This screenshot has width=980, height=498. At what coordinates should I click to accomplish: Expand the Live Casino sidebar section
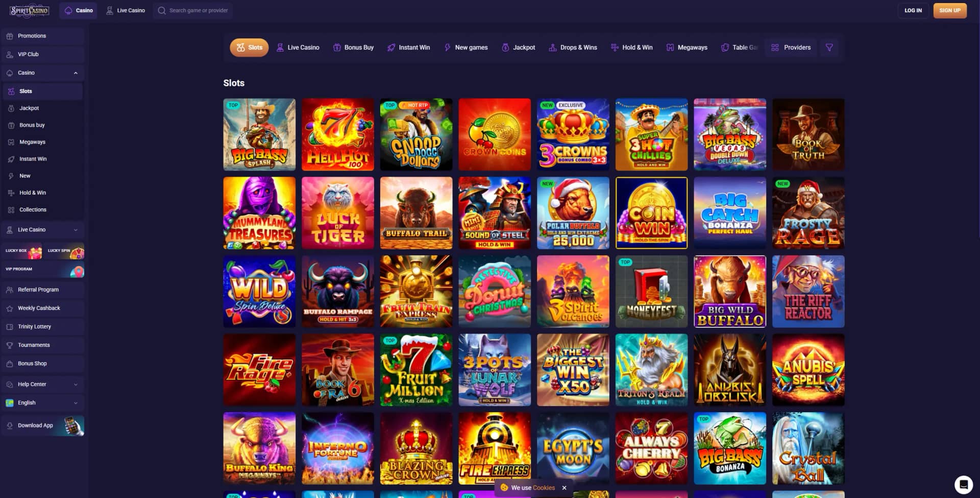pos(76,230)
